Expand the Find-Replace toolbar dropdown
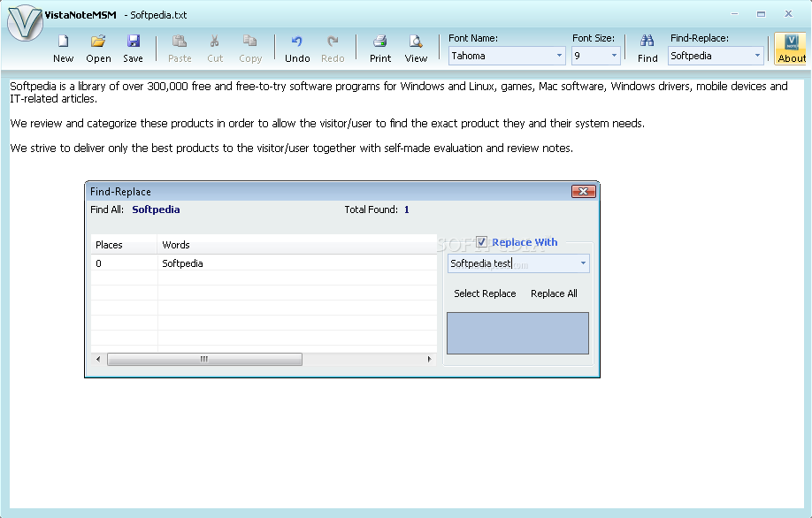The height and width of the screenshot is (518, 812). 757,56
